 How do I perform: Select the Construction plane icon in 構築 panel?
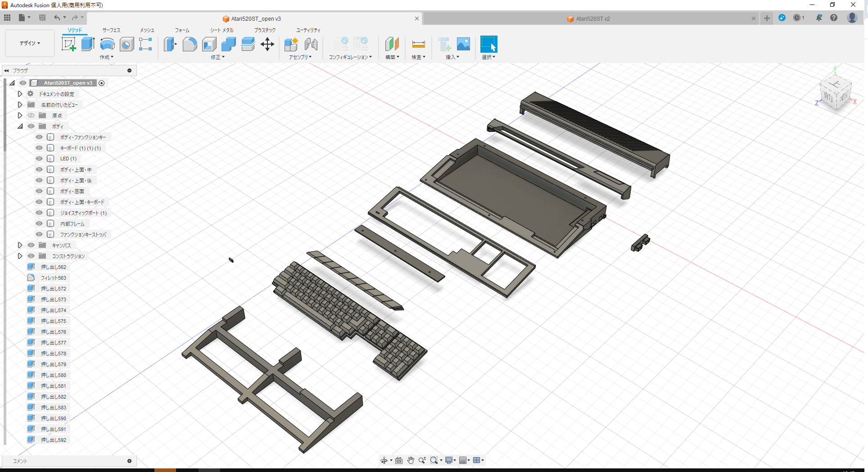pyautogui.click(x=392, y=44)
